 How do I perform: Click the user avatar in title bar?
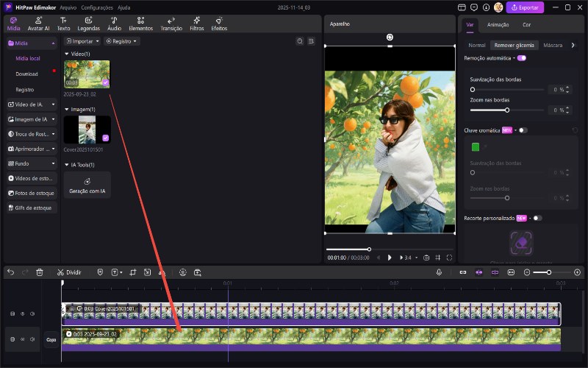click(498, 7)
